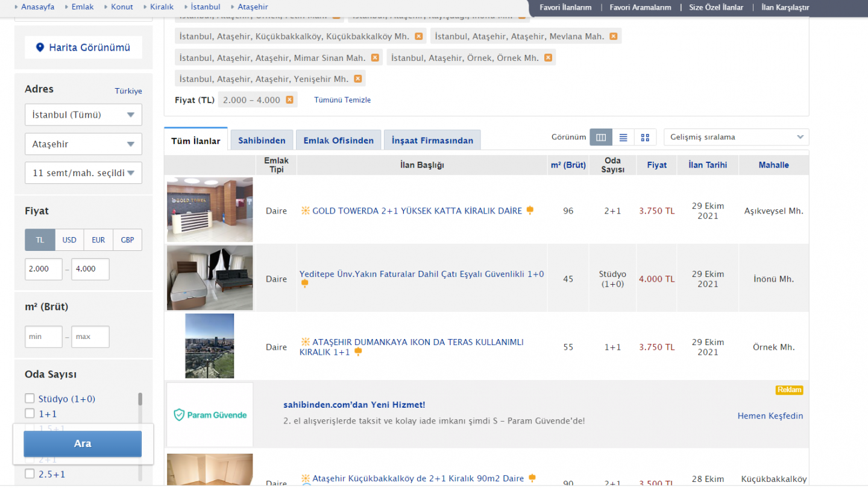Click Tümünü Temizle to clear filters
The width and height of the screenshot is (868, 488).
pyautogui.click(x=342, y=100)
